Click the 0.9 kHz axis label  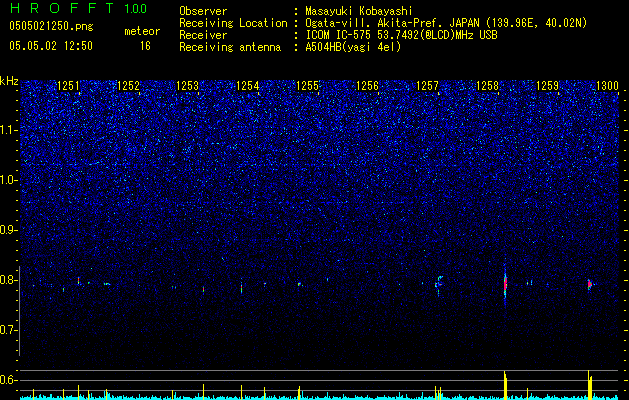point(8,230)
